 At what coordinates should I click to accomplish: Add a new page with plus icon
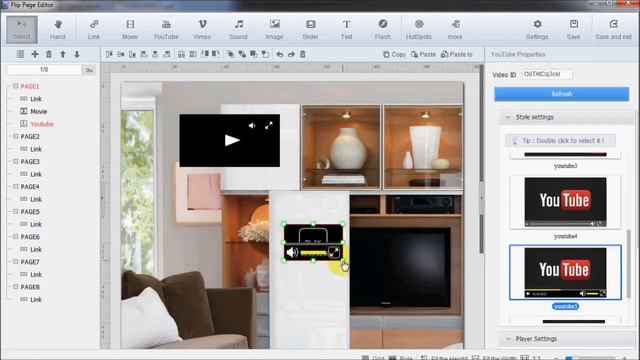pos(35,54)
